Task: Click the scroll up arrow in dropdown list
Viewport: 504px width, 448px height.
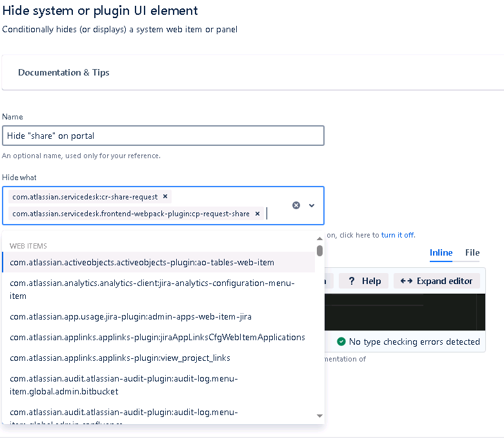Action: (319, 238)
